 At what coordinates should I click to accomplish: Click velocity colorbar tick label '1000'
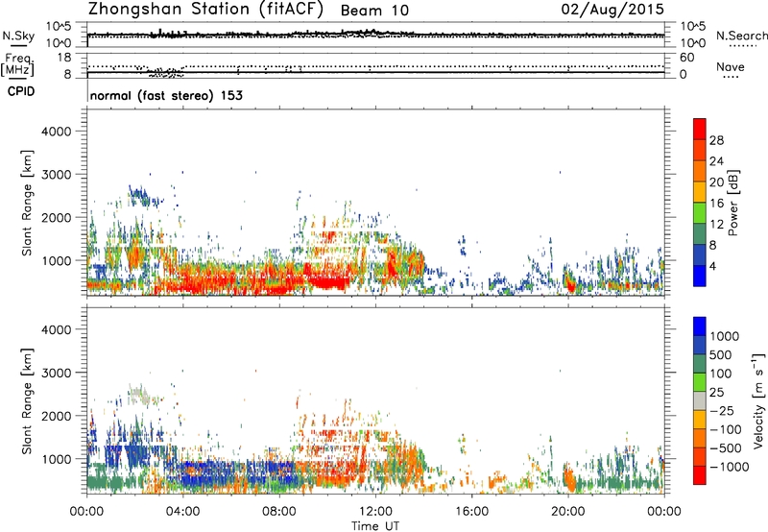[725, 336]
